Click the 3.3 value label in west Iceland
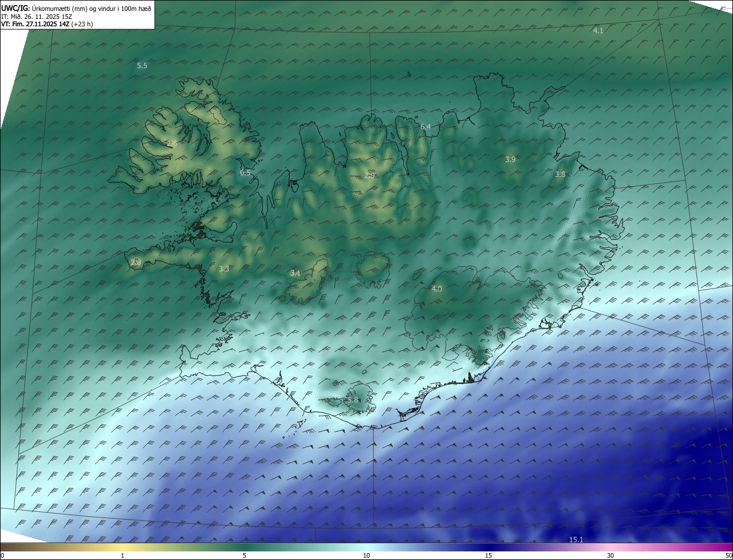733x560 pixels. click(224, 268)
